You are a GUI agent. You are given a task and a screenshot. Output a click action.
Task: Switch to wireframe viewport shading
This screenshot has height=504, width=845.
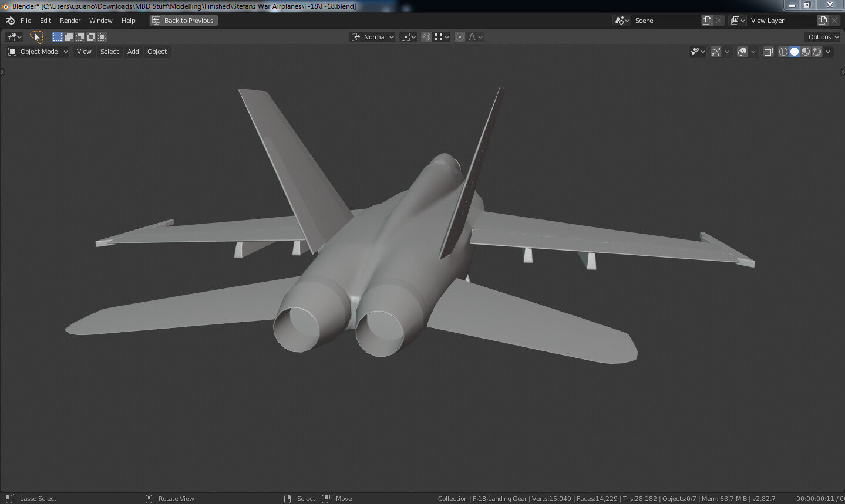[x=783, y=52]
